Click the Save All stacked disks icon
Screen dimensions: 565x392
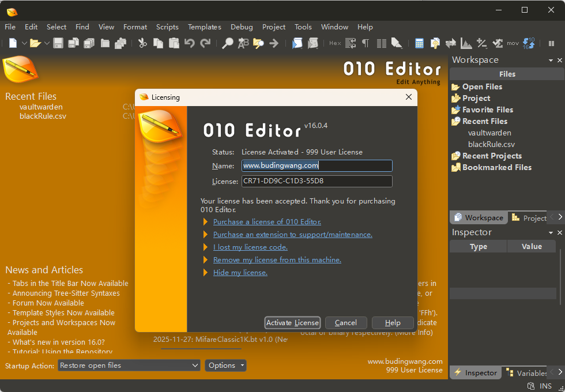pyautogui.click(x=89, y=43)
